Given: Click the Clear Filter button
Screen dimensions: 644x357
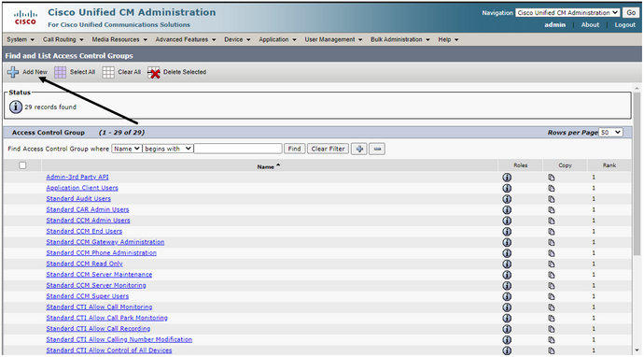Looking at the screenshot, I should [328, 149].
